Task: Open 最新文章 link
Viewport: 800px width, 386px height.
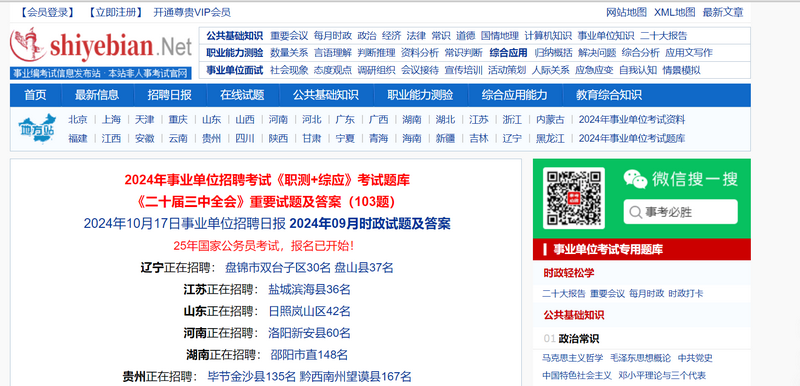Action: pos(723,12)
